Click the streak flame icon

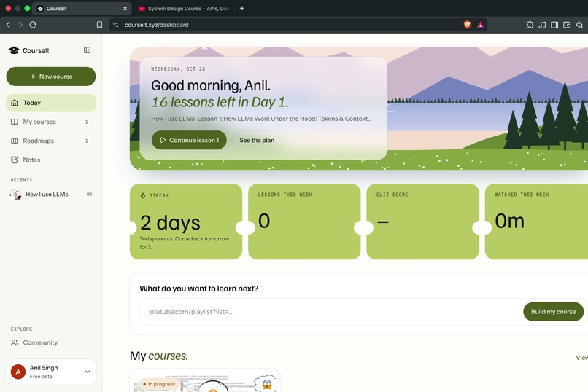[x=143, y=195]
